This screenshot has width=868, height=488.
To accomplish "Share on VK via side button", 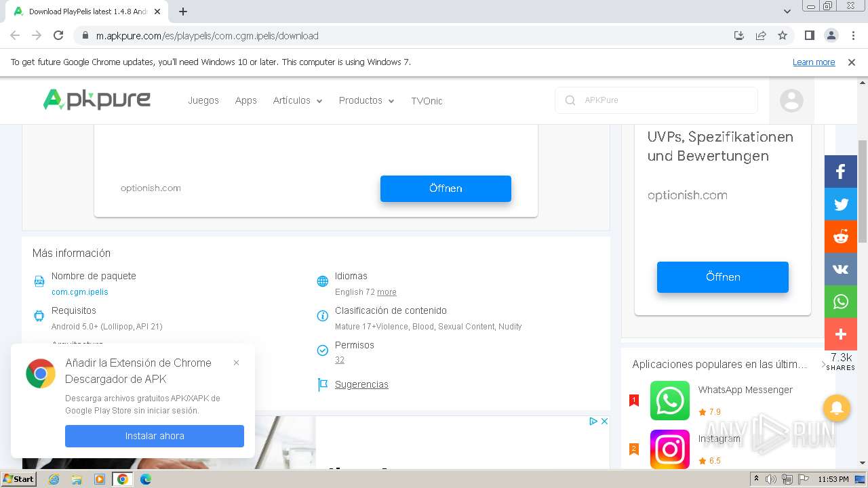I will click(841, 269).
